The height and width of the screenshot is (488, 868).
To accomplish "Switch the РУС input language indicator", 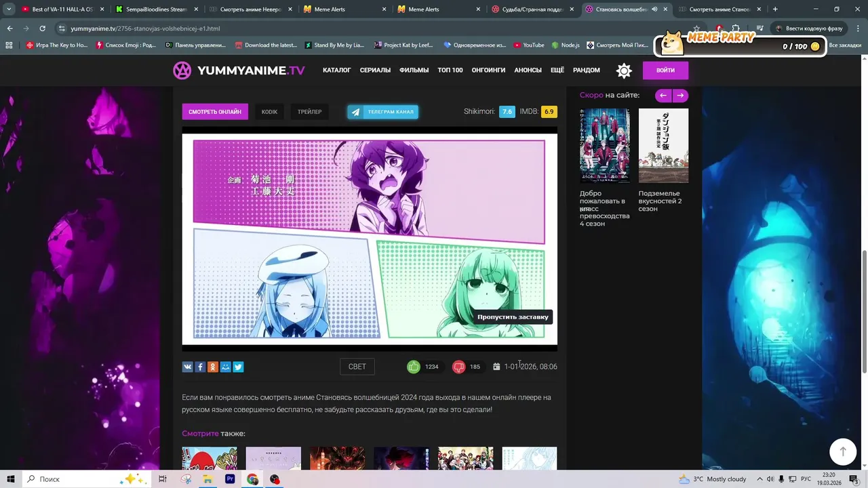I will click(x=806, y=479).
